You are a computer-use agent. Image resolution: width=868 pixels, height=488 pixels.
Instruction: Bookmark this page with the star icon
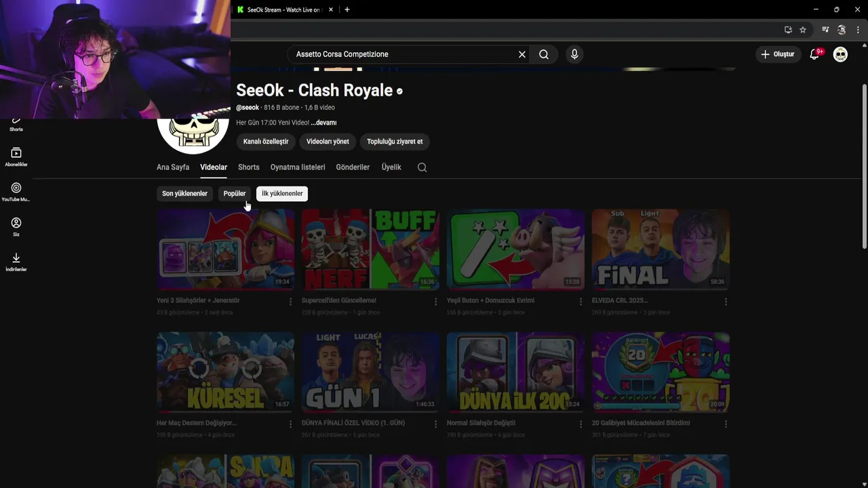pyautogui.click(x=803, y=30)
